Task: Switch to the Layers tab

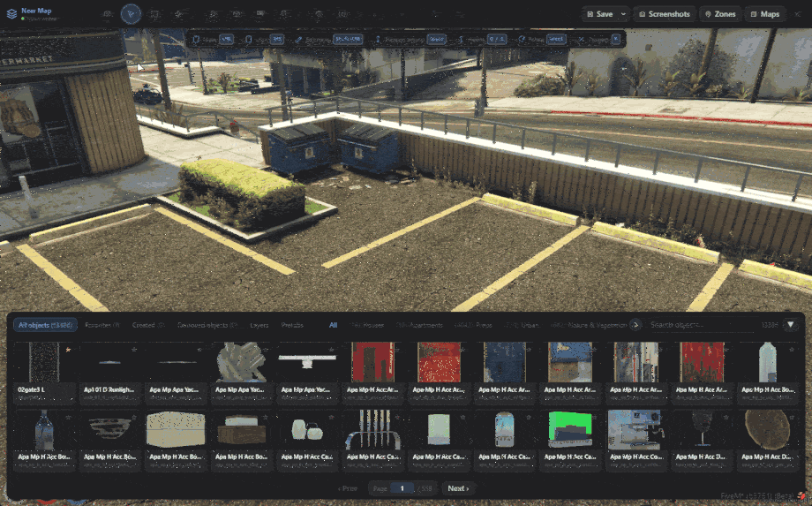Action: (259, 325)
